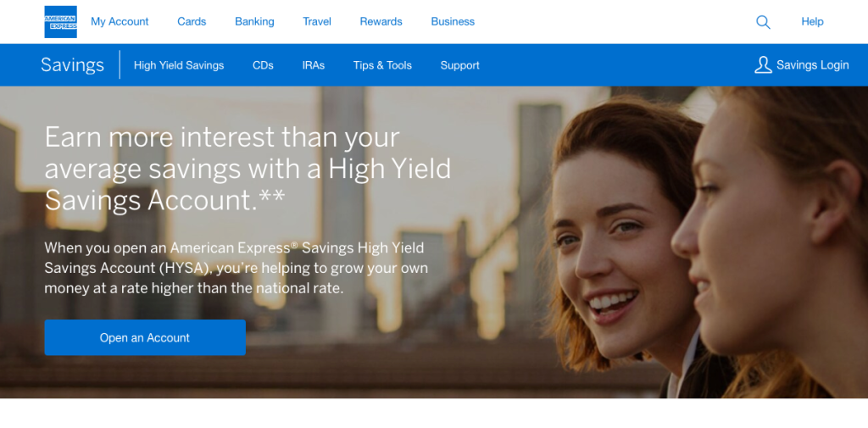
Task: Select High Yield Savings tab
Action: 179,65
